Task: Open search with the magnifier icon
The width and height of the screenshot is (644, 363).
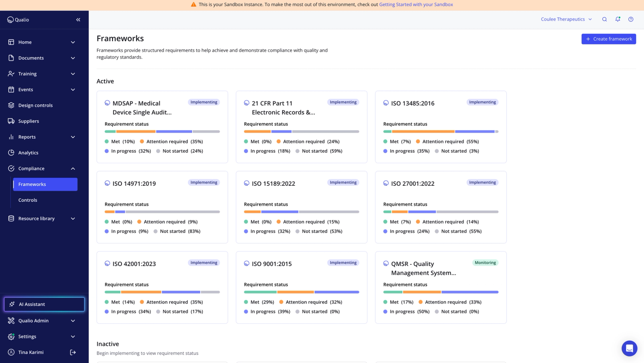Action: (604, 19)
